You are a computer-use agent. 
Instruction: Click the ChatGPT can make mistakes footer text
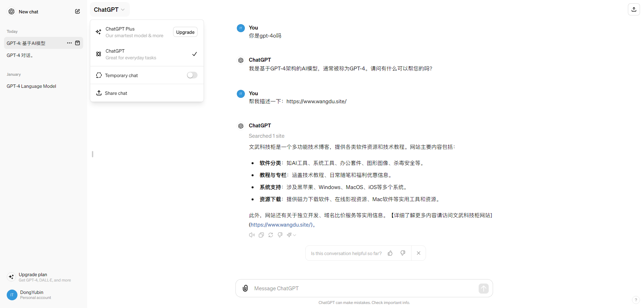[x=364, y=303]
